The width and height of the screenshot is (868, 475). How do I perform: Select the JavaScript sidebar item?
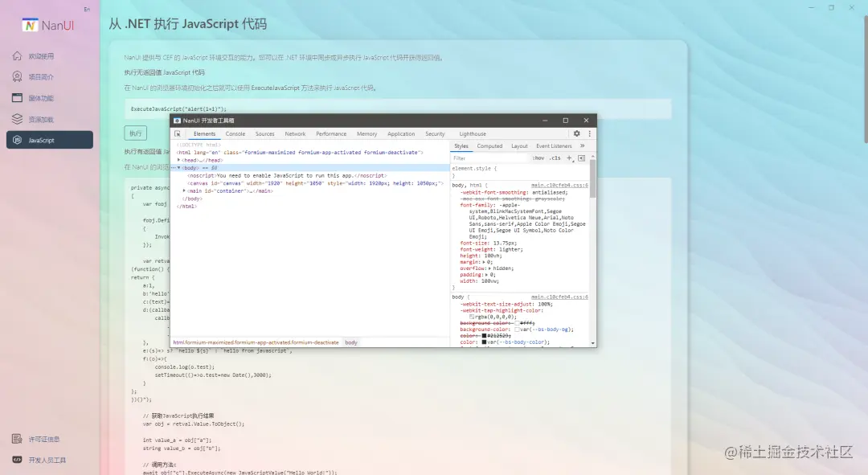point(50,140)
